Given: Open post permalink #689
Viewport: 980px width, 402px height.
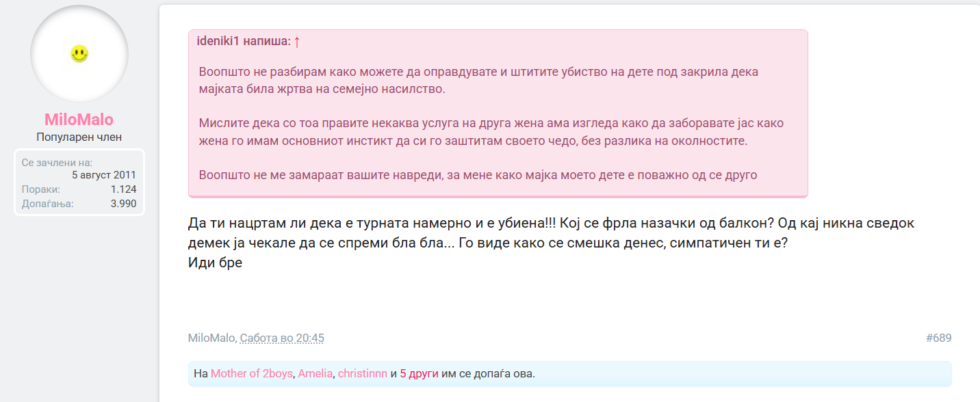Looking at the screenshot, I should pyautogui.click(x=938, y=338).
